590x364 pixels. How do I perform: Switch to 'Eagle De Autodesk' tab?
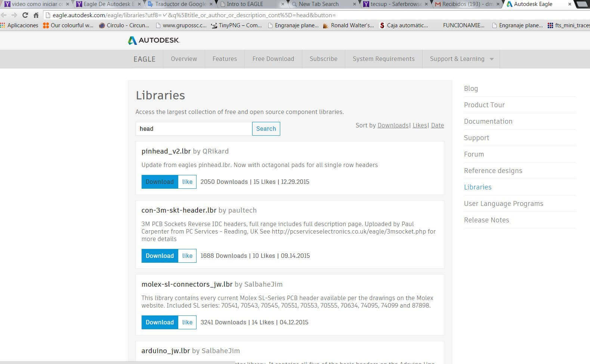click(x=108, y=4)
